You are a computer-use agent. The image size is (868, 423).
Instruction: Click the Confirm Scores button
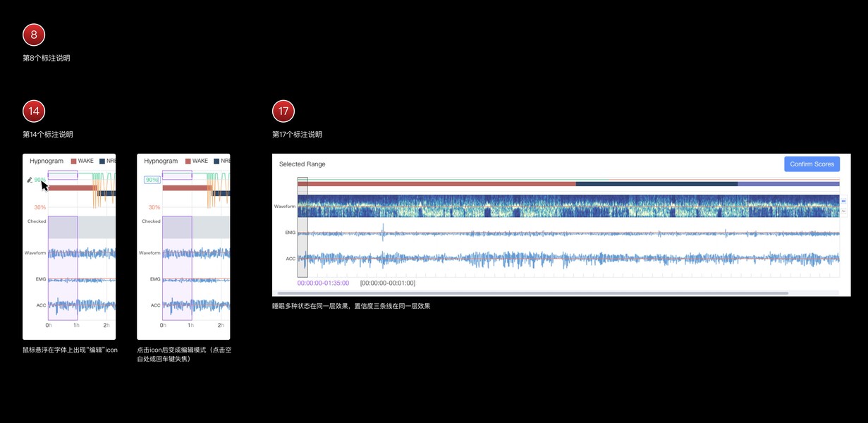tap(812, 164)
